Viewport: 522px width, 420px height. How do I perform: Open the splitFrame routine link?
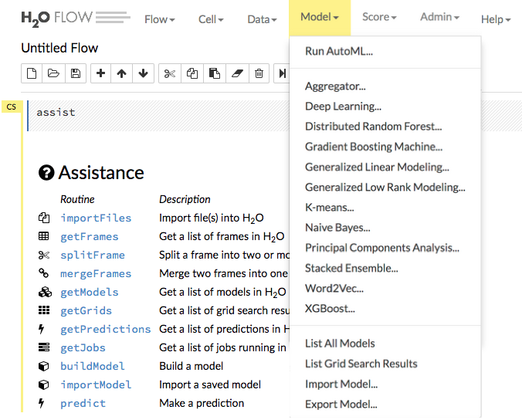pyautogui.click(x=93, y=255)
